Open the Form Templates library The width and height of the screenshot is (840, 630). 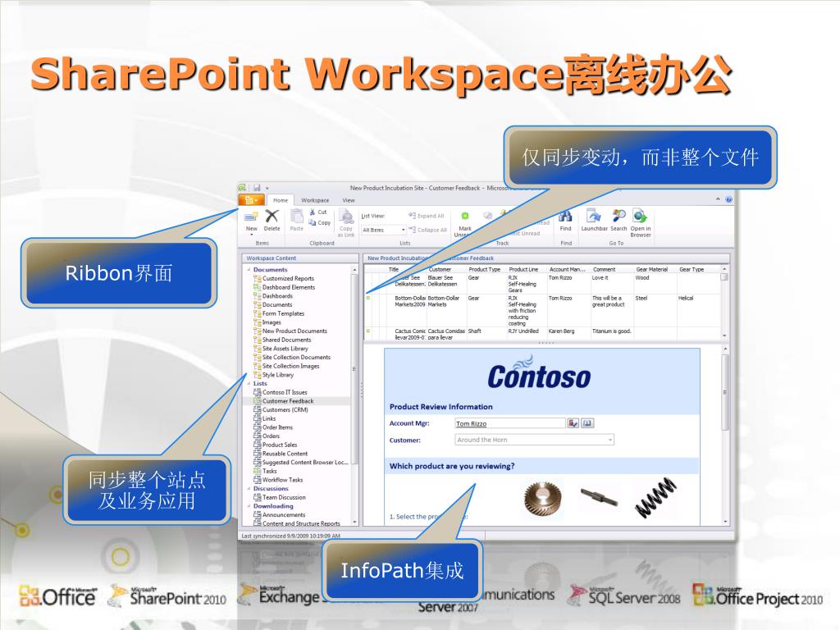tap(283, 314)
